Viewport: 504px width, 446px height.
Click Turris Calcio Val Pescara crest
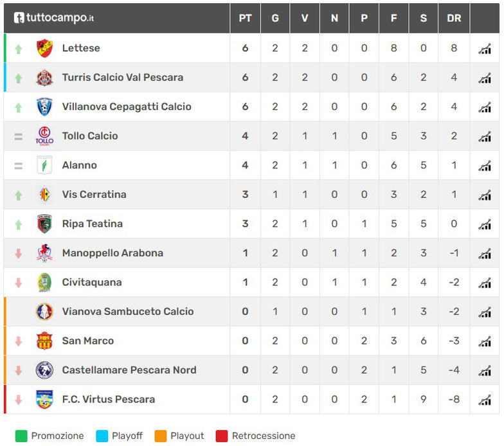point(44,78)
